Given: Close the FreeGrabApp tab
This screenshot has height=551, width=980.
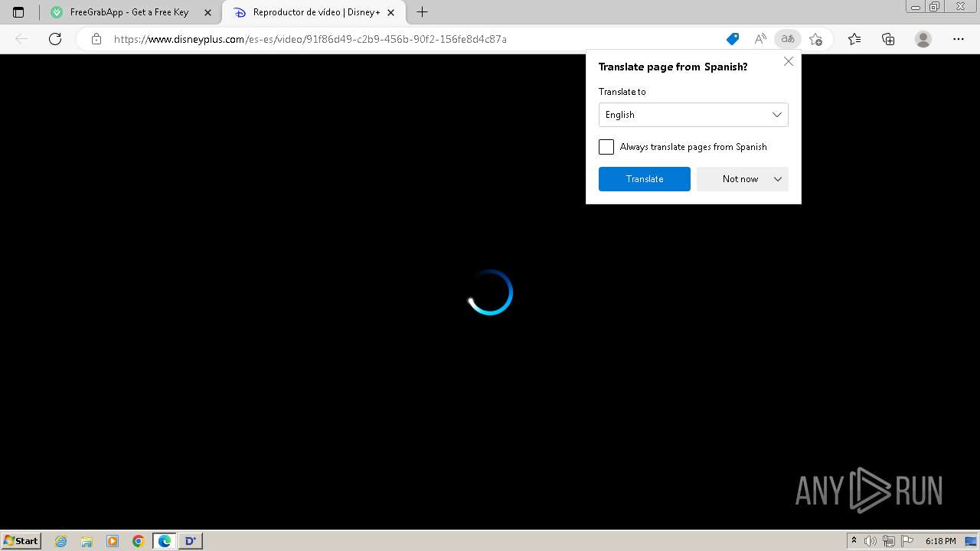Looking at the screenshot, I should (207, 12).
